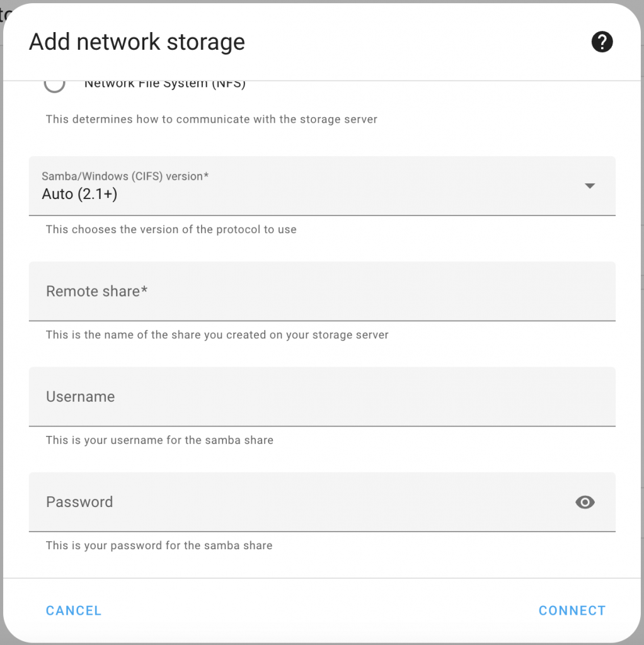Click the remote share name description text
The image size is (644, 645).
click(x=217, y=334)
